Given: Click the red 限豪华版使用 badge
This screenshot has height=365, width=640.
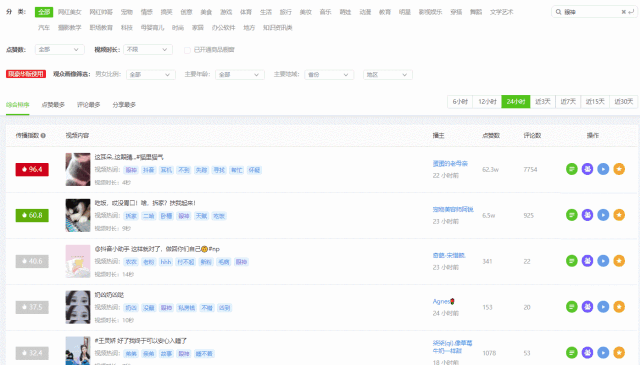Looking at the screenshot, I should (26, 74).
